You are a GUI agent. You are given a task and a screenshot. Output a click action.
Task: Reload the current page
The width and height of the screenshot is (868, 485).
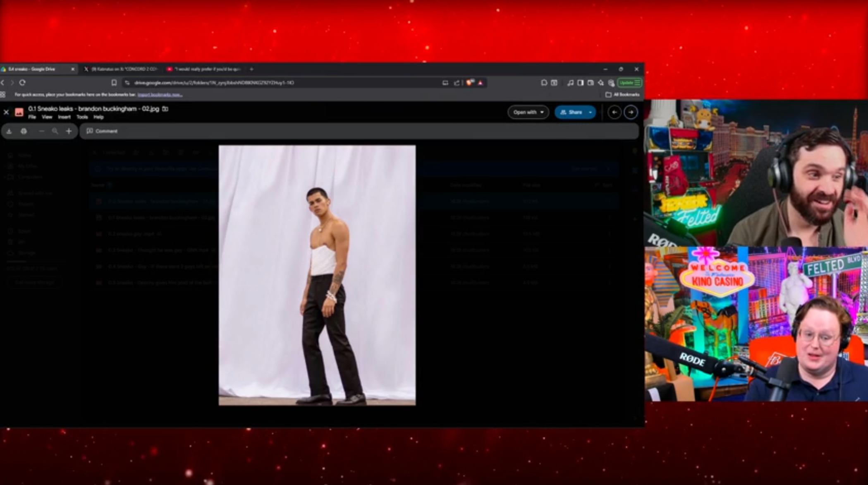tap(22, 83)
